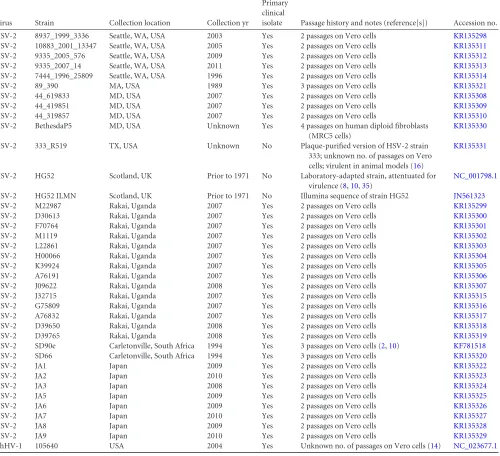Open accession link JN561323

point(469,196)
